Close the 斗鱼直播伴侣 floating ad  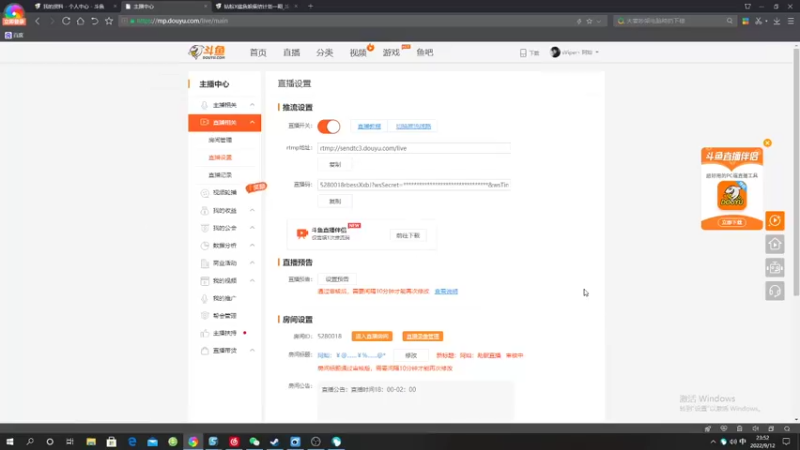[x=767, y=143]
